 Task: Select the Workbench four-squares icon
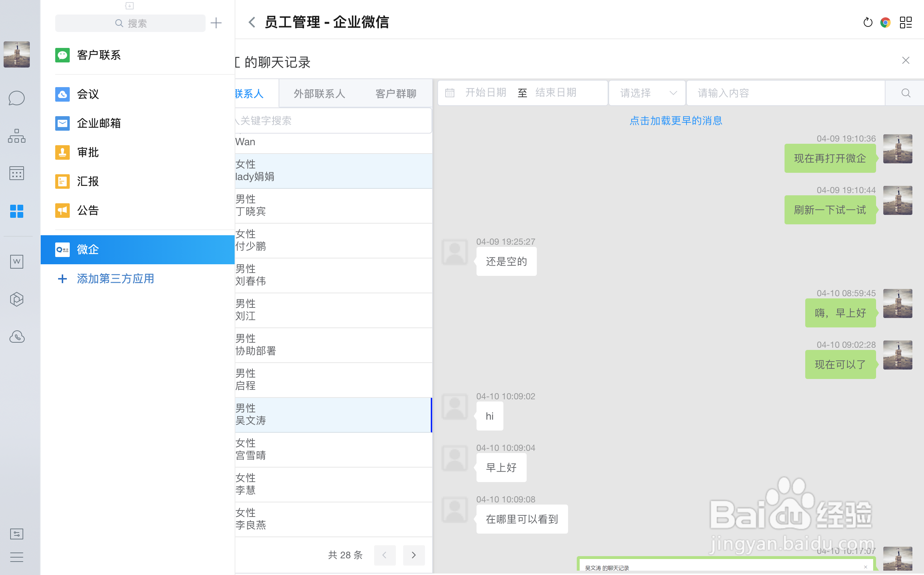click(x=16, y=211)
